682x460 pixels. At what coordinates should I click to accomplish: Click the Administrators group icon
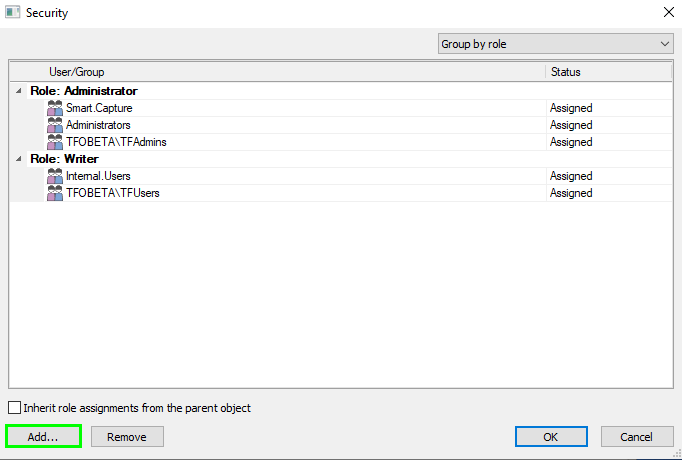[x=55, y=125]
